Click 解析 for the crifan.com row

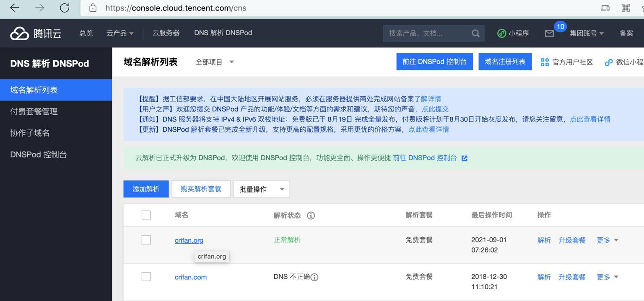click(544, 277)
